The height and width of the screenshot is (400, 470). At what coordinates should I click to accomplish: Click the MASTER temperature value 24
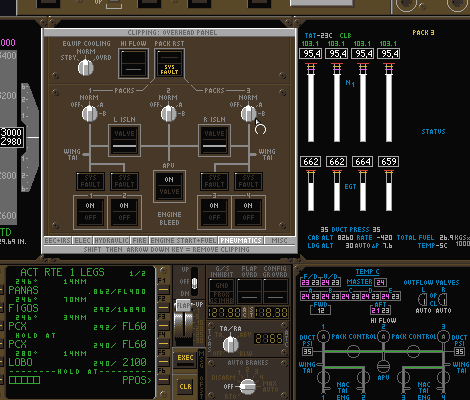[381, 283]
